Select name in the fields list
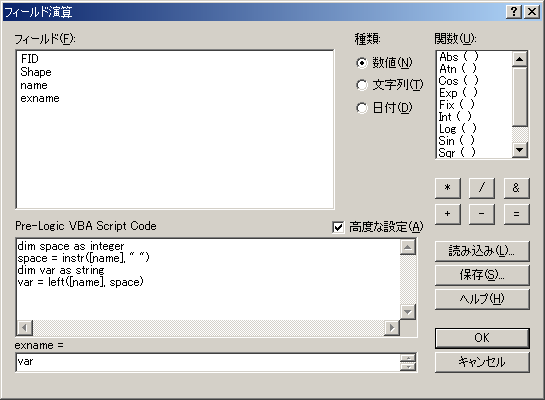Screen dimensions: 545x400 coord(34,85)
